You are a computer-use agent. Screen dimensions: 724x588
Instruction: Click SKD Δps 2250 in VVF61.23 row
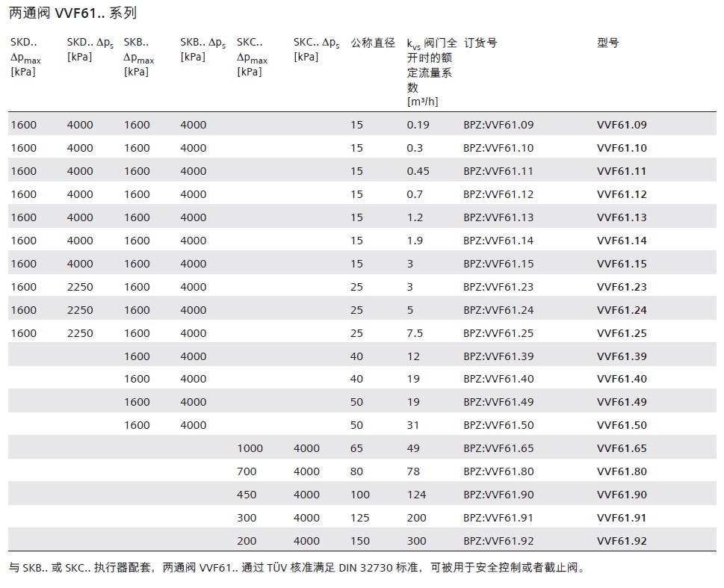[80, 287]
